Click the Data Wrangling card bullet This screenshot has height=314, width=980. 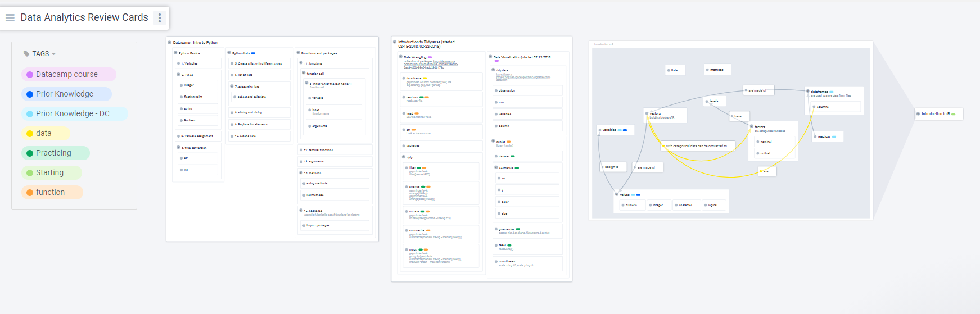click(x=401, y=57)
